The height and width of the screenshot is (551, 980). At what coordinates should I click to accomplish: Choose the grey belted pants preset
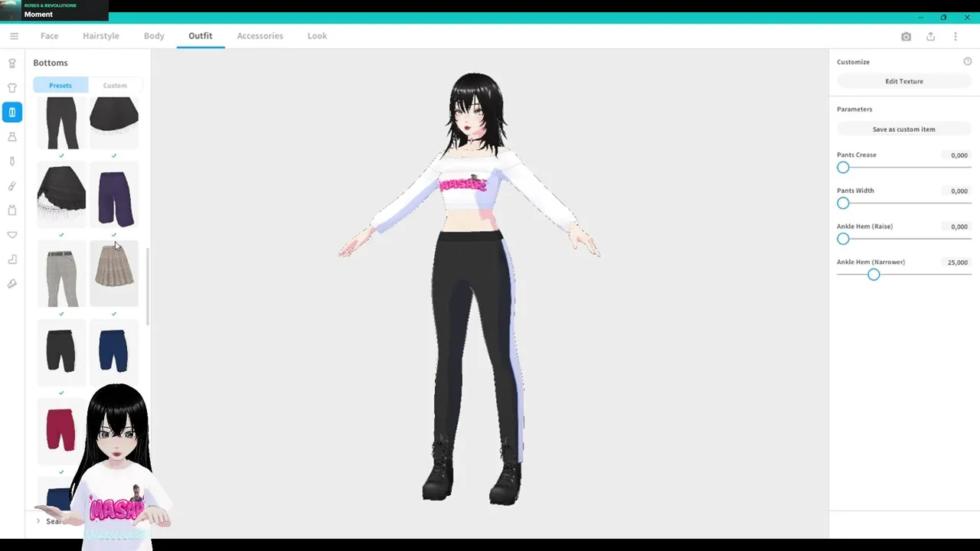61,274
